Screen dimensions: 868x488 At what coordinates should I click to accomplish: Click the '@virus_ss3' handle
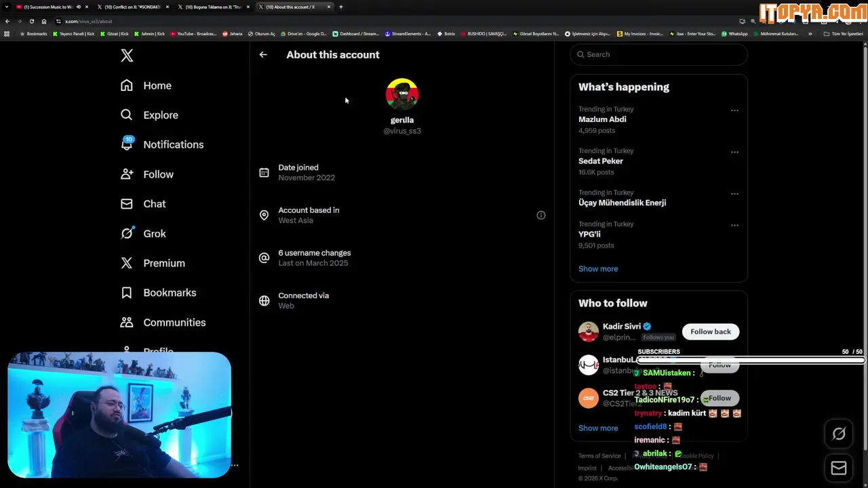402,131
